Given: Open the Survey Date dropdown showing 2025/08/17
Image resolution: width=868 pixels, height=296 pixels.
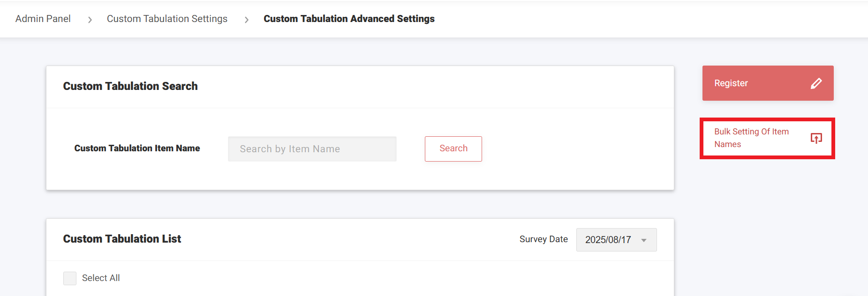Looking at the screenshot, I should [x=616, y=240].
